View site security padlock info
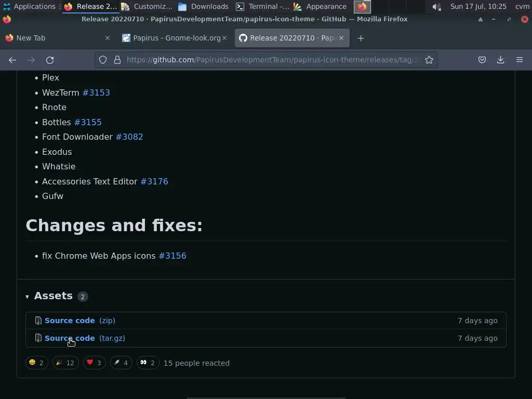The image size is (532, 399). click(x=117, y=60)
